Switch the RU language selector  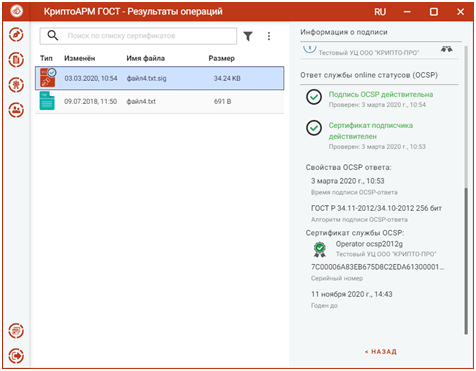380,12
